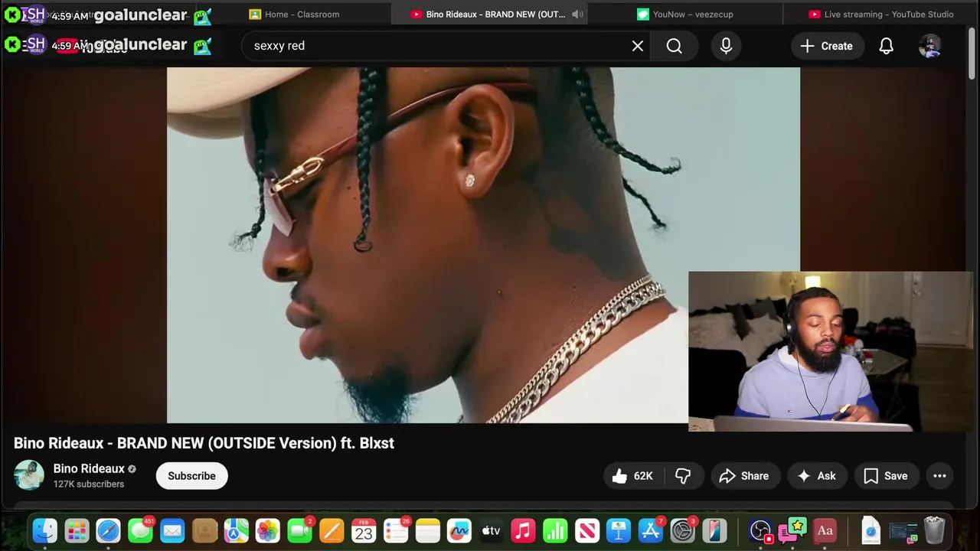Clear the search field with the X
This screenshot has height=551, width=980.
pyautogui.click(x=637, y=46)
